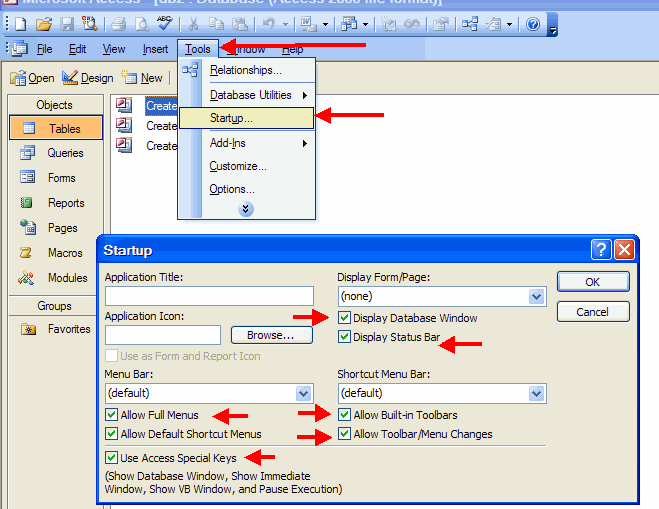The width and height of the screenshot is (659, 509).
Task: Open the Menu Bar dropdown
Action: tap(303, 393)
